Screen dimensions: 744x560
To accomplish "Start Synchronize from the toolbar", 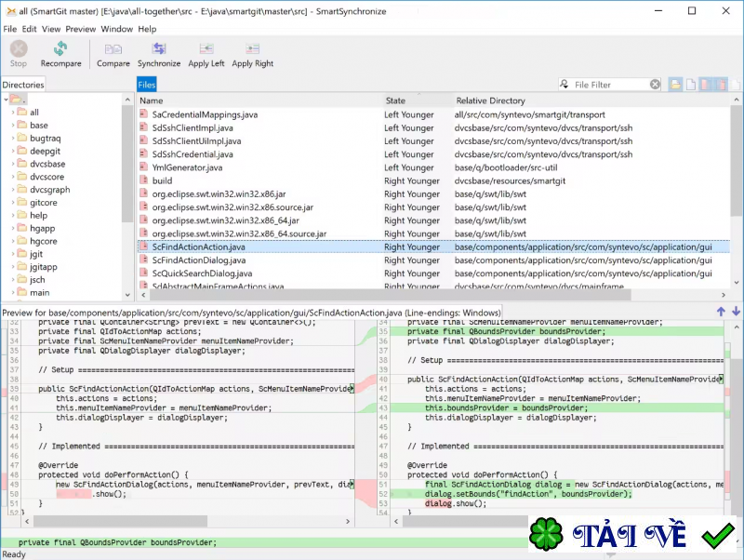I will click(x=159, y=54).
